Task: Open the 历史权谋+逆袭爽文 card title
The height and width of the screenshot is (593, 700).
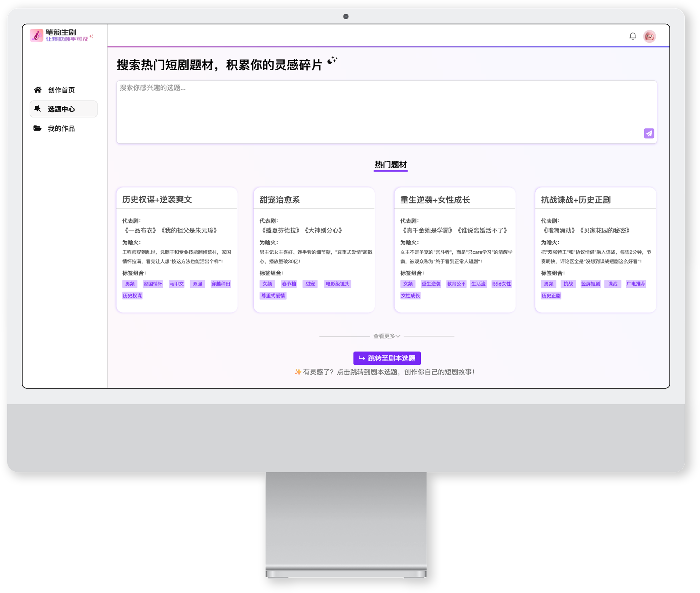Action: pos(157,199)
